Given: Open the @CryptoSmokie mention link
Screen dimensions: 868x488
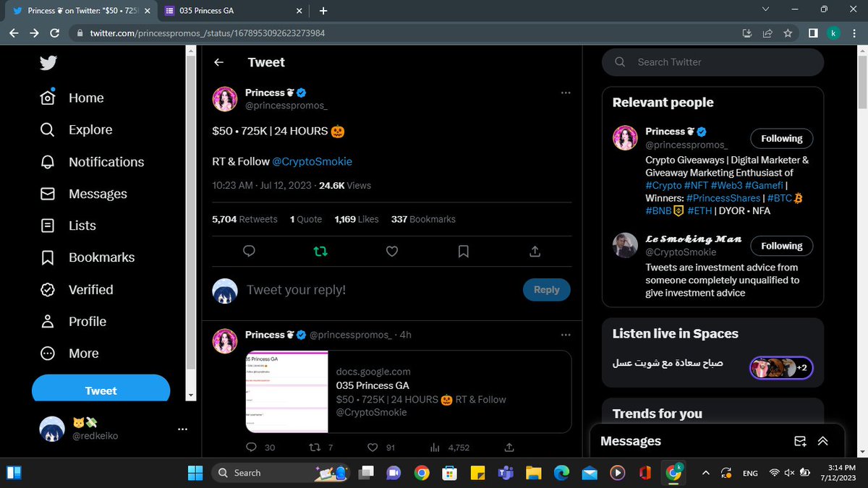Looking at the screenshot, I should 312,161.
